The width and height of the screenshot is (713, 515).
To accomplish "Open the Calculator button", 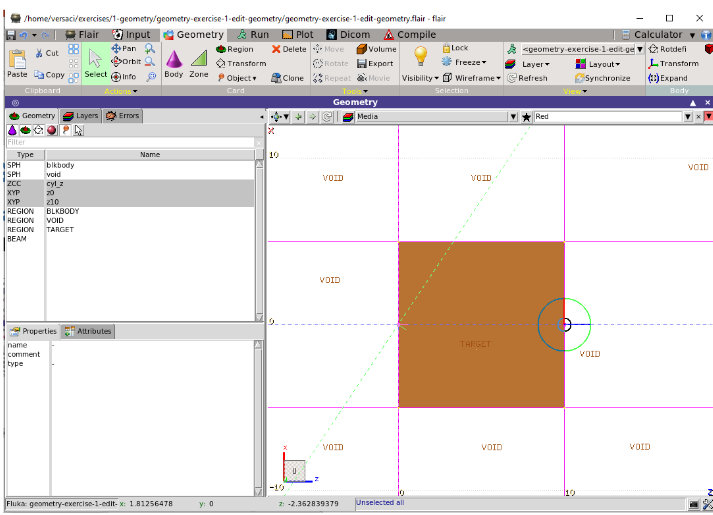I will click(x=653, y=35).
